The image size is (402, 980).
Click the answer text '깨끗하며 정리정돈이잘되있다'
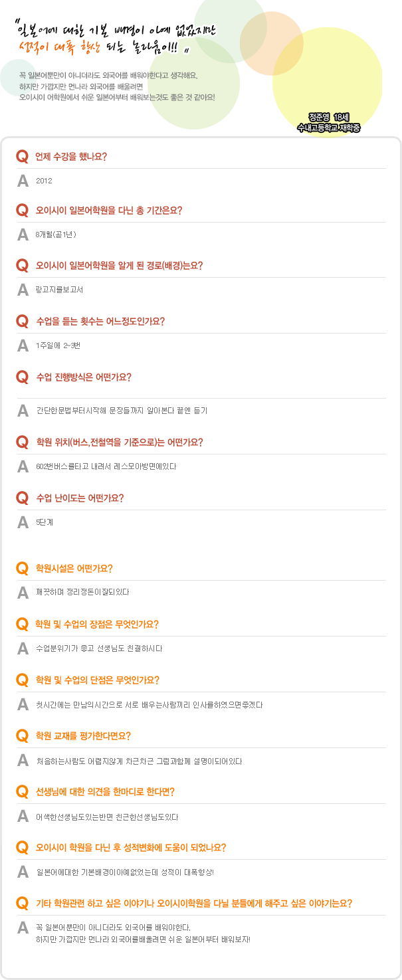click(82, 591)
